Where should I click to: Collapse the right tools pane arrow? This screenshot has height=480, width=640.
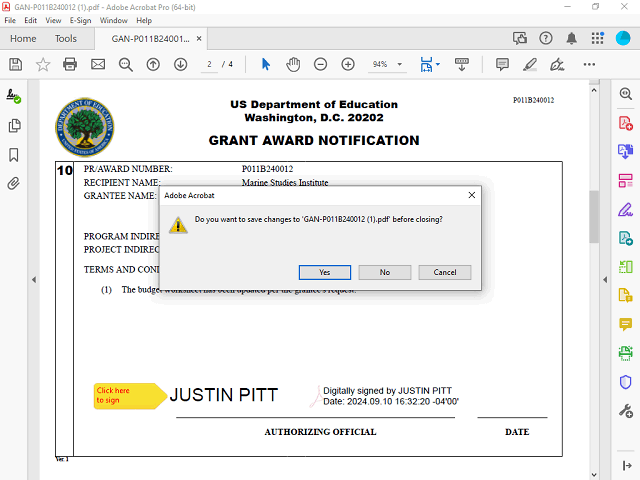(627, 465)
